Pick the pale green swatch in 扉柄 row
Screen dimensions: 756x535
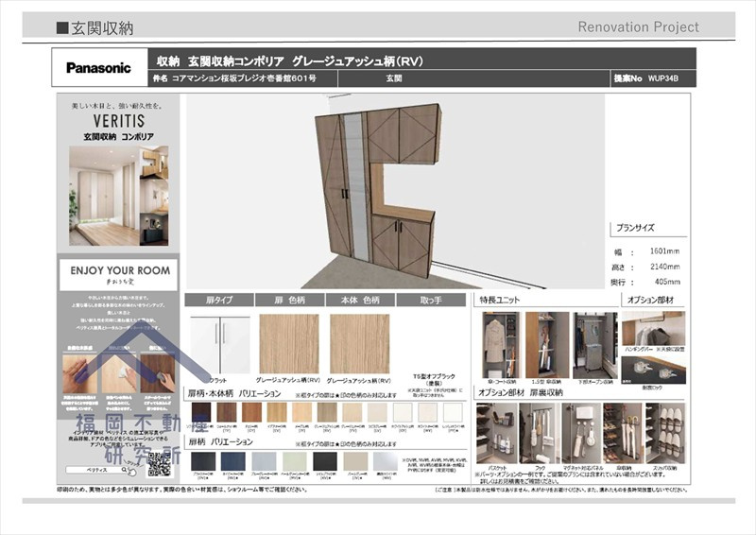click(x=295, y=461)
